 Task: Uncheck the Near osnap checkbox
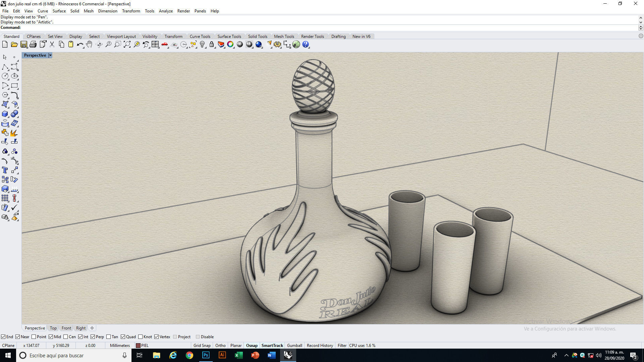pyautogui.click(x=17, y=337)
